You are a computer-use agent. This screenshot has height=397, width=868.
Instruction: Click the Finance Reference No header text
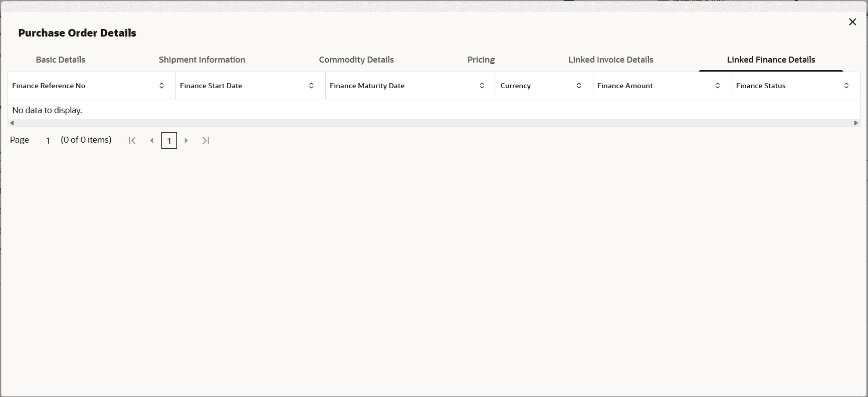(x=49, y=86)
